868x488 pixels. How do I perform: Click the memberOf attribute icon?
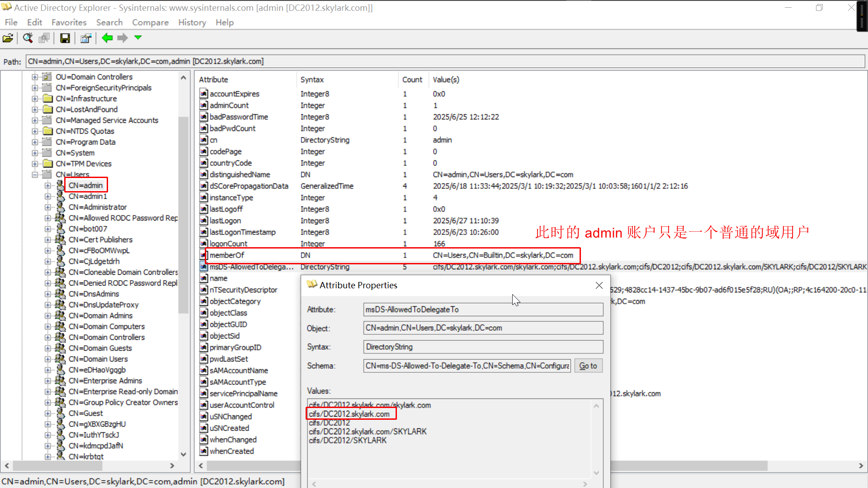coord(204,255)
